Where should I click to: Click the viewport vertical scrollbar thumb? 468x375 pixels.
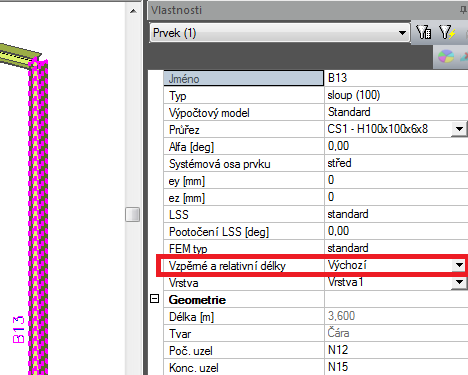132,214
